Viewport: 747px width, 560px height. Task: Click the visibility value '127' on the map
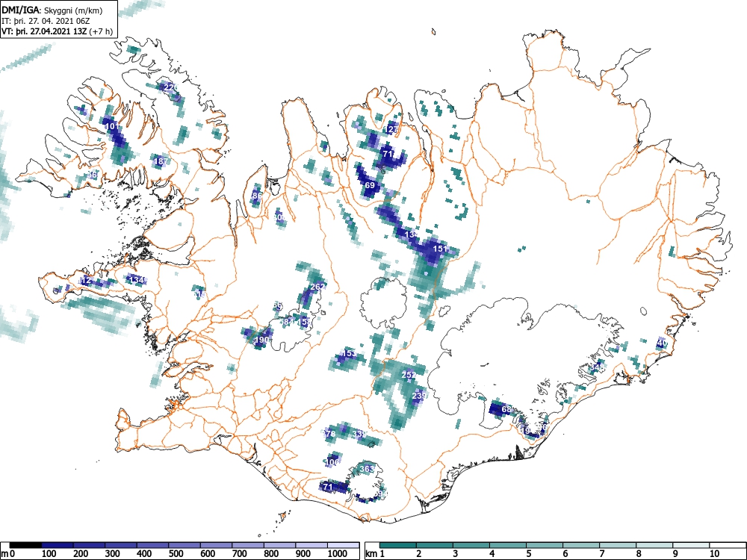point(391,129)
